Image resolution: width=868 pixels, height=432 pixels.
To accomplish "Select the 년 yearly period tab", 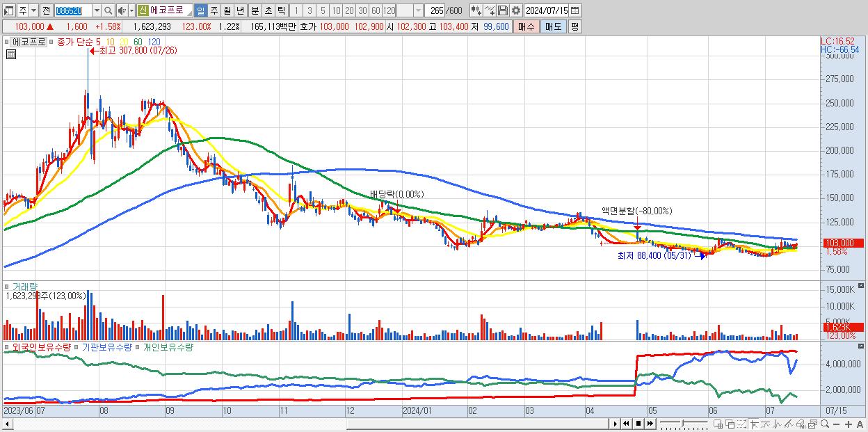I will (x=240, y=10).
